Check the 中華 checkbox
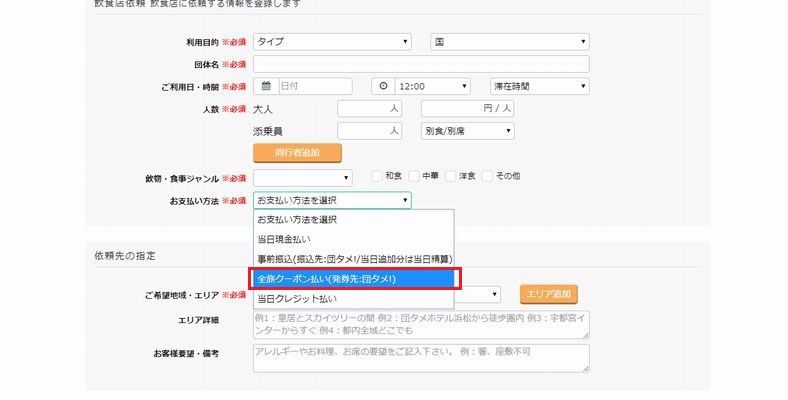 point(413,176)
